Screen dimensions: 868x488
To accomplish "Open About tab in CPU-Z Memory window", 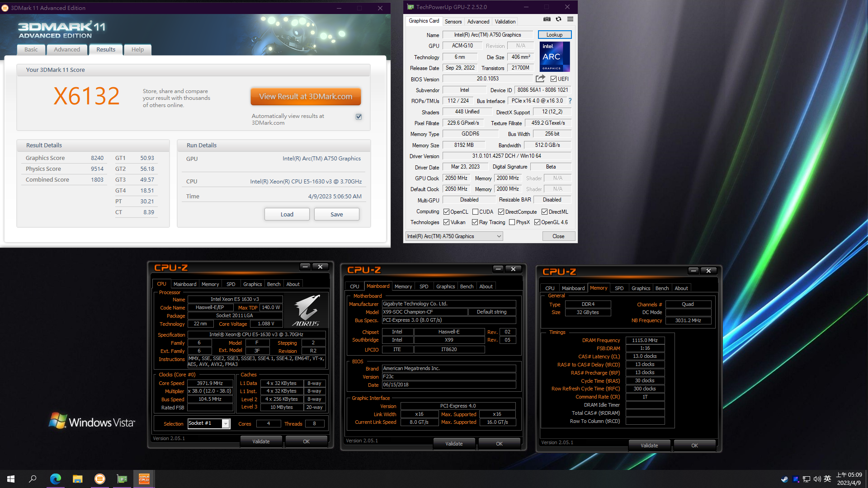I will pos(681,288).
